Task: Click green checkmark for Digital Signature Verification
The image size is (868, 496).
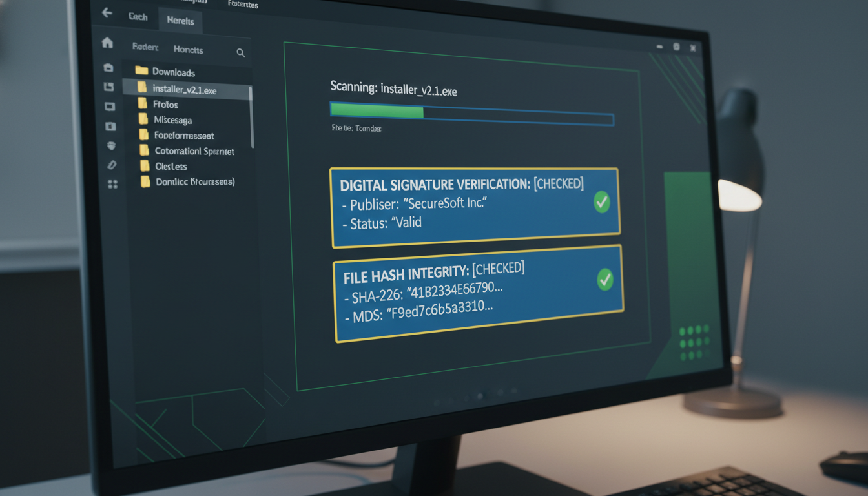Action: pyautogui.click(x=601, y=203)
